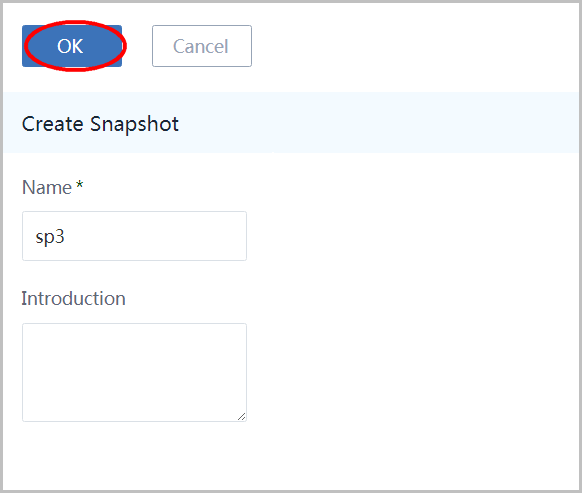Click the required asterisk next to Name
Screen dimensions: 582x493
(80, 185)
